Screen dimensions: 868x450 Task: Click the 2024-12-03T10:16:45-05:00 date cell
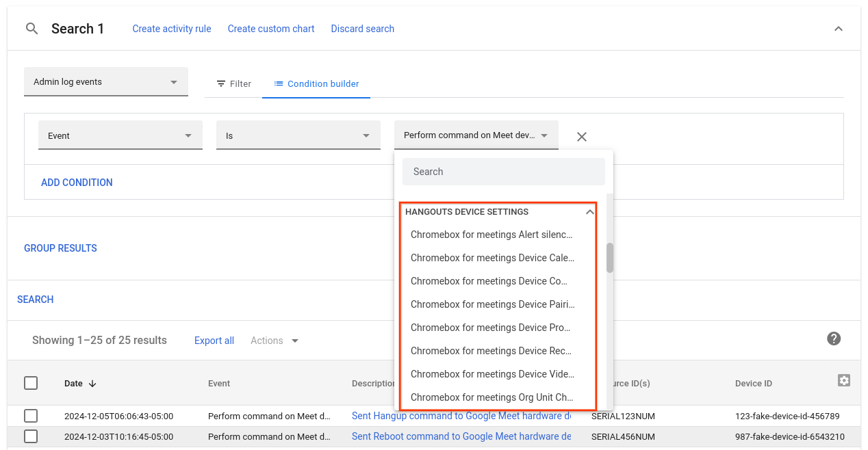[x=119, y=436]
